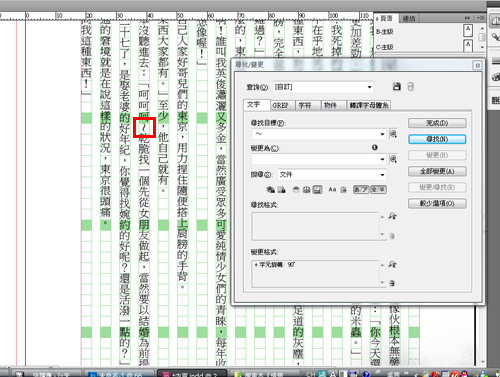
Task: Clear find format attributes trash icon
Action: click(392, 236)
